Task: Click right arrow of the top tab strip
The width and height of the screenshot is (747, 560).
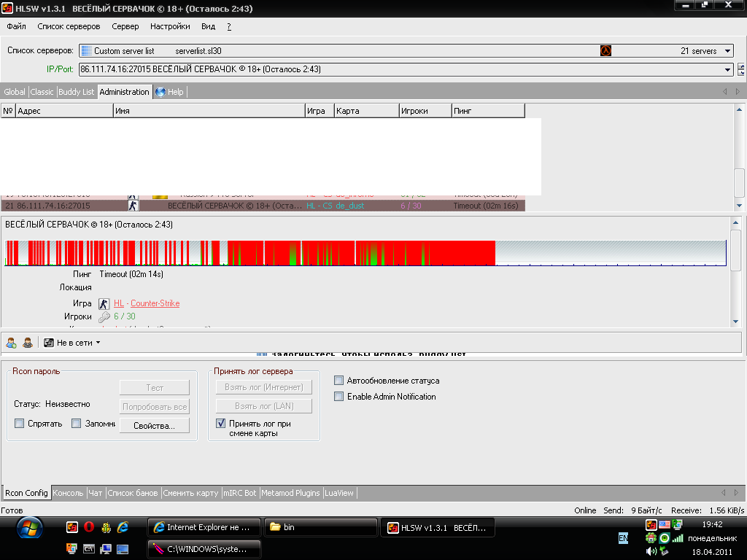Action: coord(738,91)
